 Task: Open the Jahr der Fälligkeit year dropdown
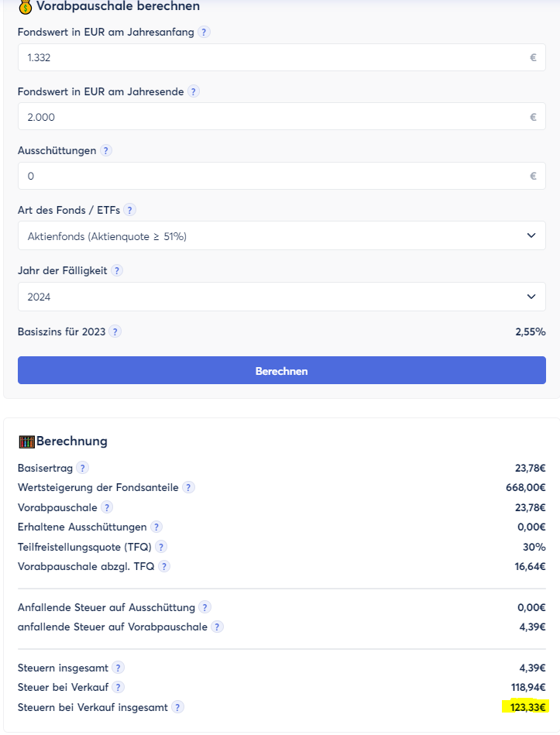[281, 297]
